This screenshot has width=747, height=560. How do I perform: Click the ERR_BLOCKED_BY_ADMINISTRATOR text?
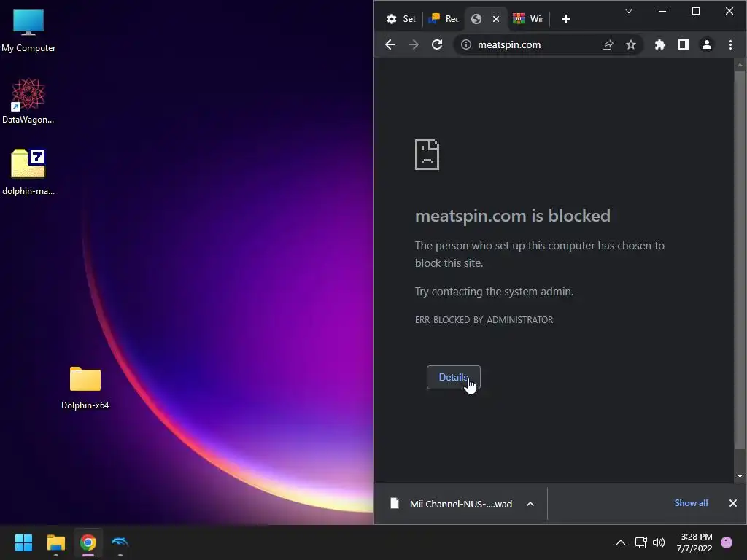[x=484, y=320]
